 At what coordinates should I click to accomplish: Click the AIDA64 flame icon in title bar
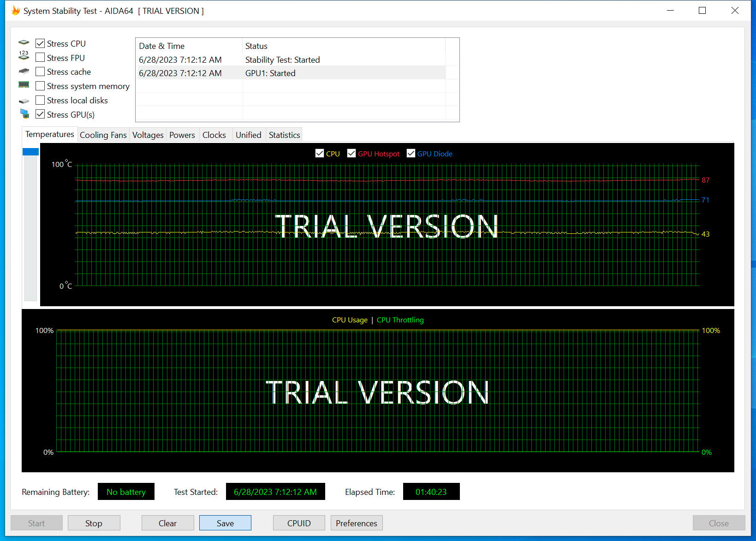point(16,11)
